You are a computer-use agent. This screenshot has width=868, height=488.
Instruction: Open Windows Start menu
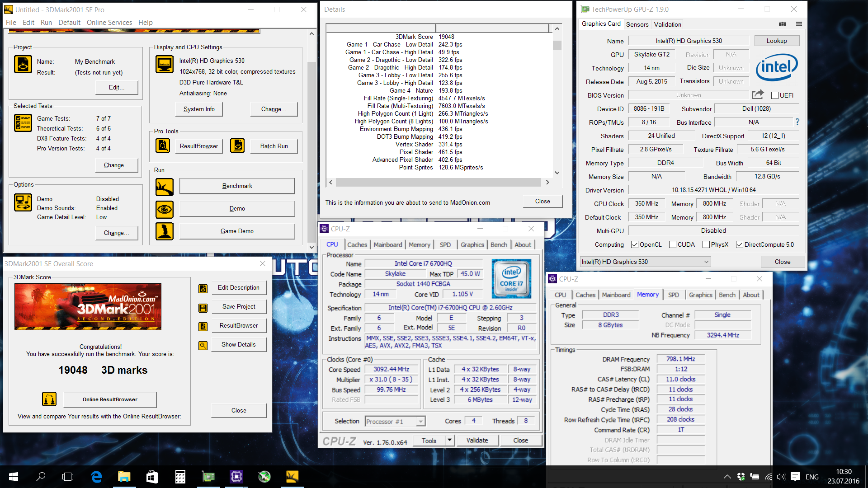click(14, 477)
